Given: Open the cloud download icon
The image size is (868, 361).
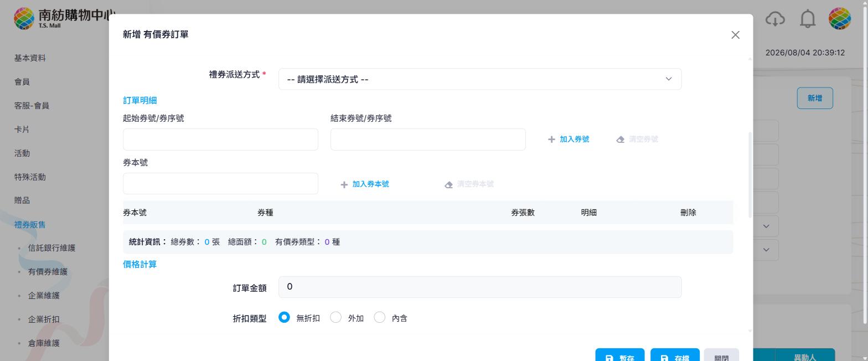Looking at the screenshot, I should coord(775,19).
